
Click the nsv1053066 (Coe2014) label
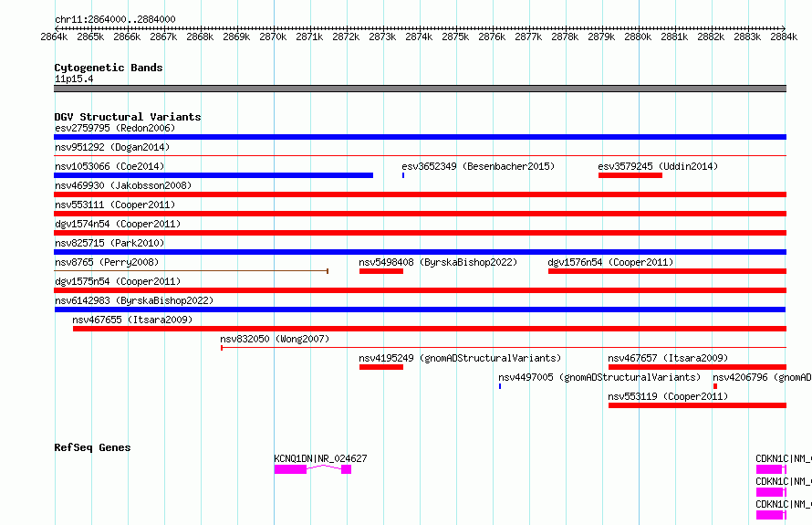(x=109, y=166)
